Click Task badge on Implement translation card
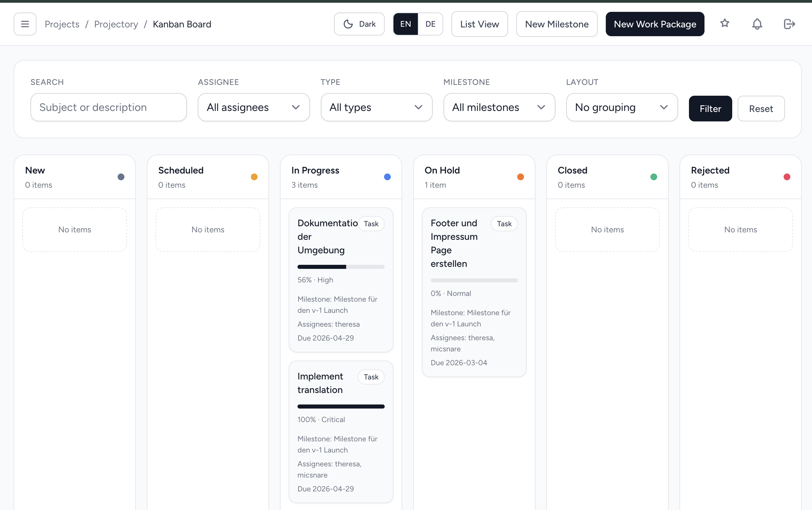Viewport: 812px width, 510px height. pyautogui.click(x=371, y=377)
